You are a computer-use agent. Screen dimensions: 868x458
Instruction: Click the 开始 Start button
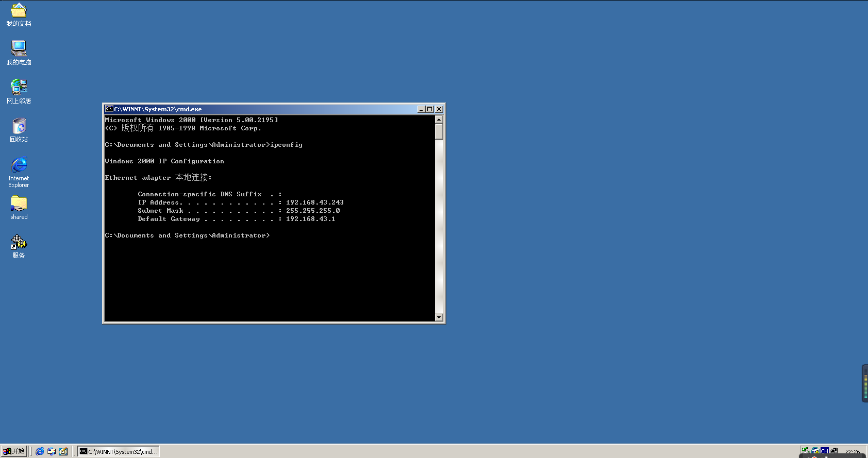(14, 451)
